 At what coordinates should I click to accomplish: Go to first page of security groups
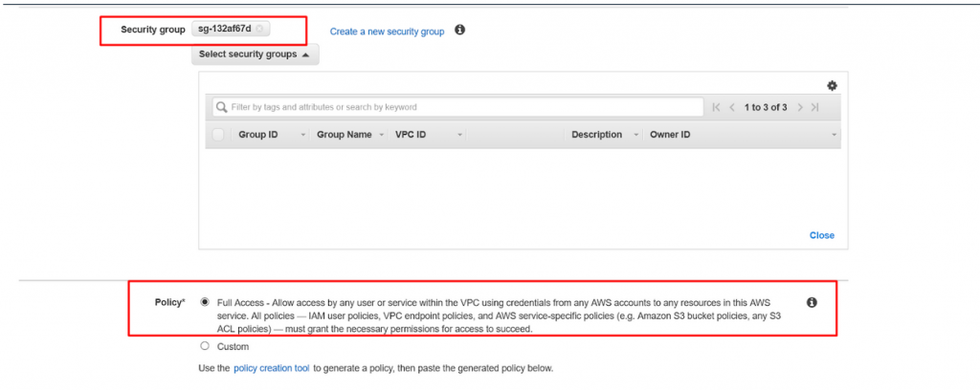pos(717,107)
